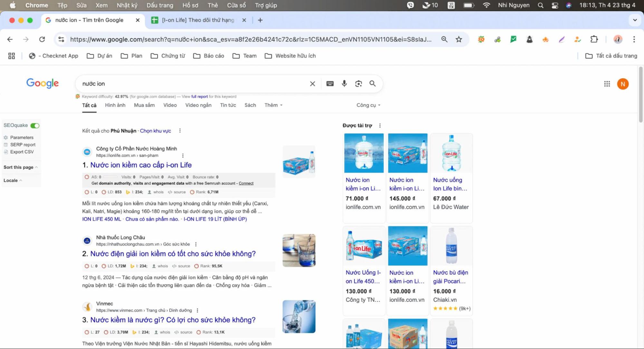Open the Thêm dropdown
The height and width of the screenshot is (349, 644).
[x=274, y=105]
